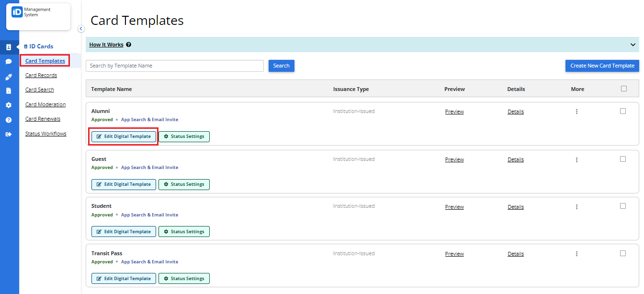Click the logout icon in sidebar
The height and width of the screenshot is (294, 644).
point(9,134)
